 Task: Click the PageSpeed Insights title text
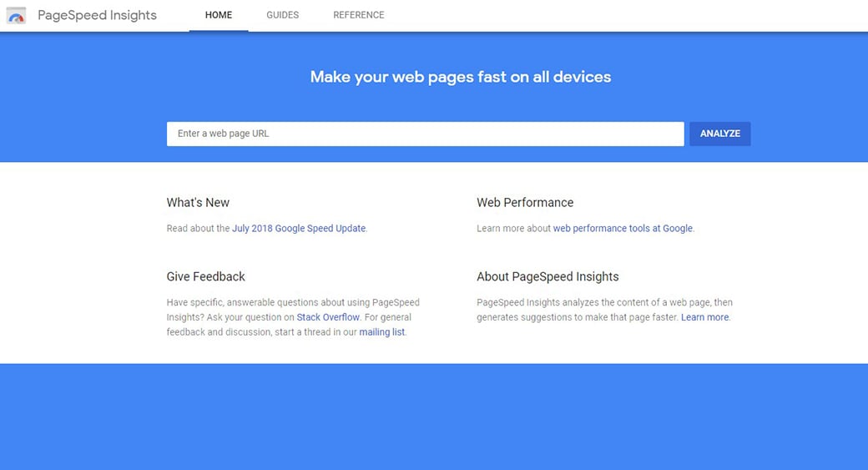pos(97,15)
